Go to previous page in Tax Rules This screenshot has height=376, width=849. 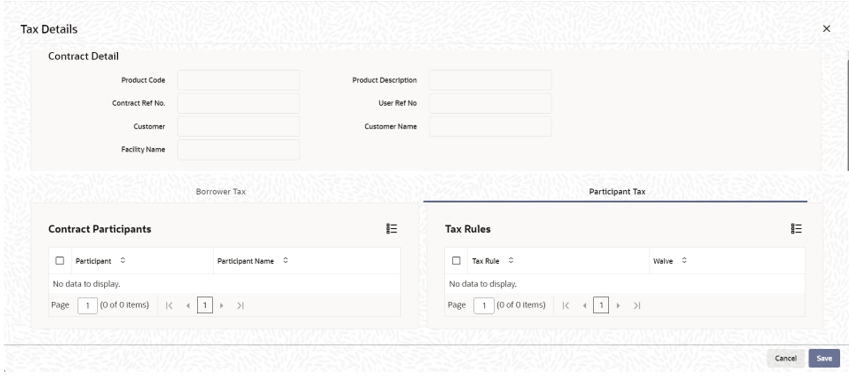pyautogui.click(x=584, y=306)
